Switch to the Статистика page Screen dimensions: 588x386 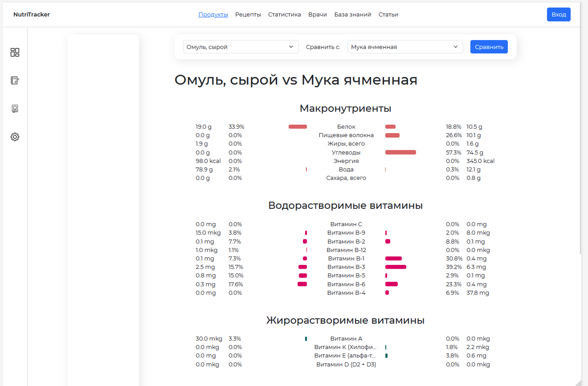pyautogui.click(x=285, y=14)
